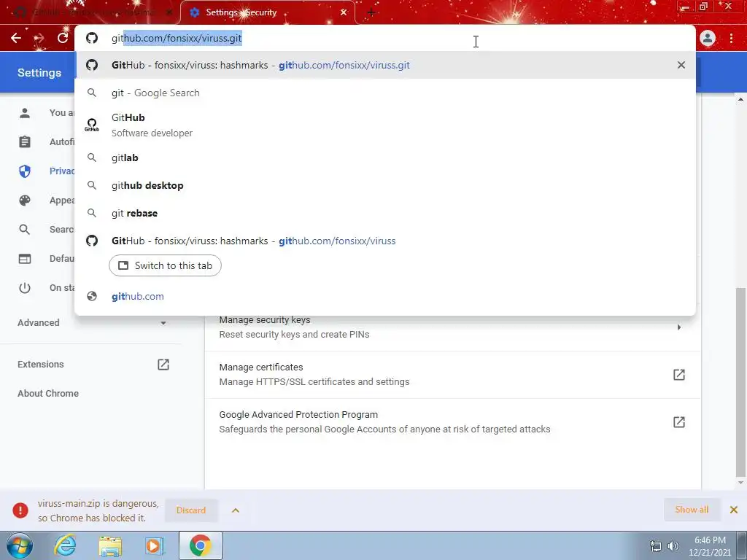Open a new tab with the plus button
Viewport: 747px width, 560px height.
tap(371, 12)
